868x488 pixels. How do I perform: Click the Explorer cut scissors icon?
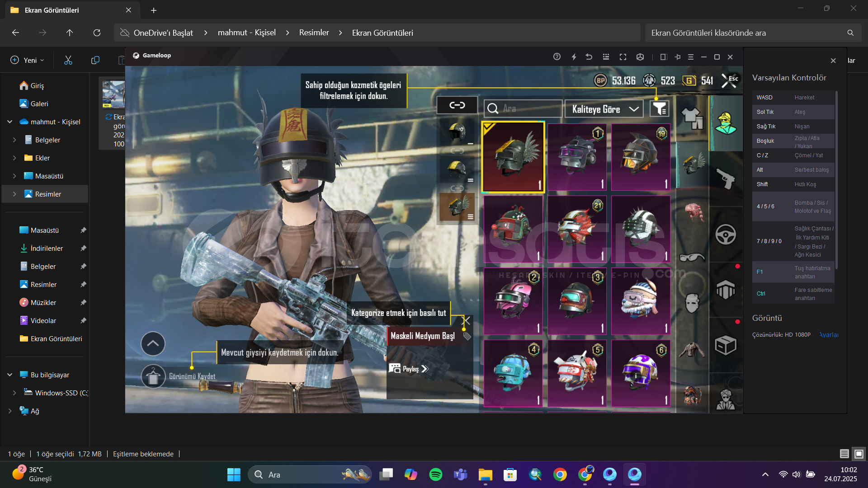tap(68, 60)
